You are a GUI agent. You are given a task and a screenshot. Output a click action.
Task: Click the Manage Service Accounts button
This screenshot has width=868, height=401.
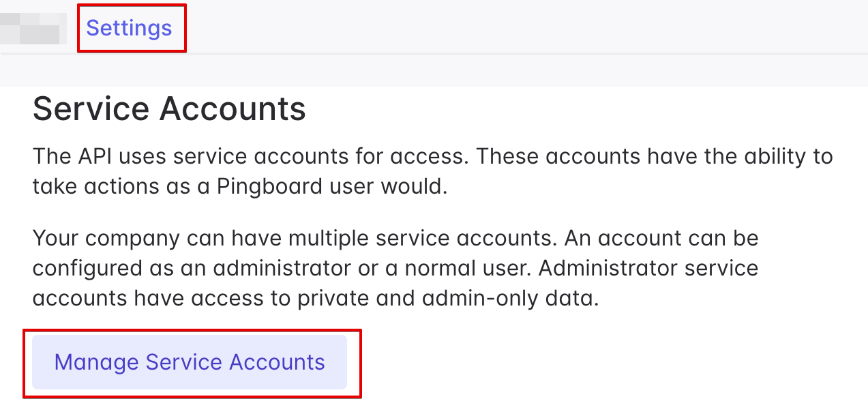[190, 362]
